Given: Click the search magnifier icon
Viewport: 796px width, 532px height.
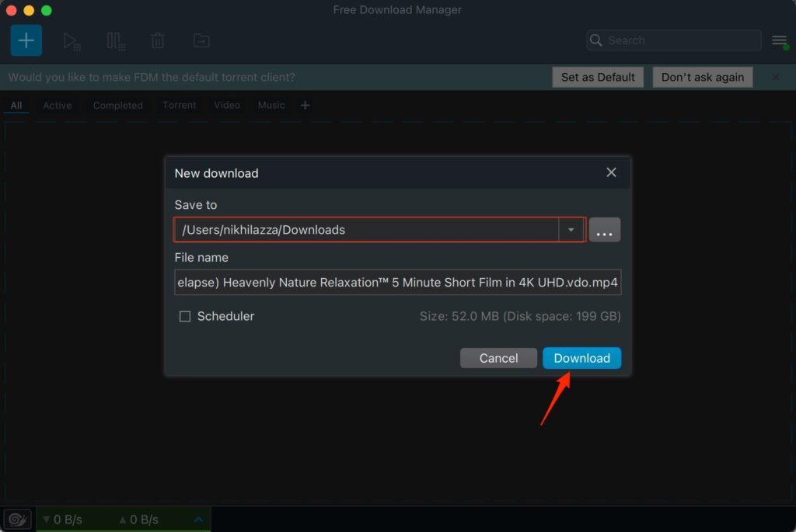Looking at the screenshot, I should pos(595,40).
